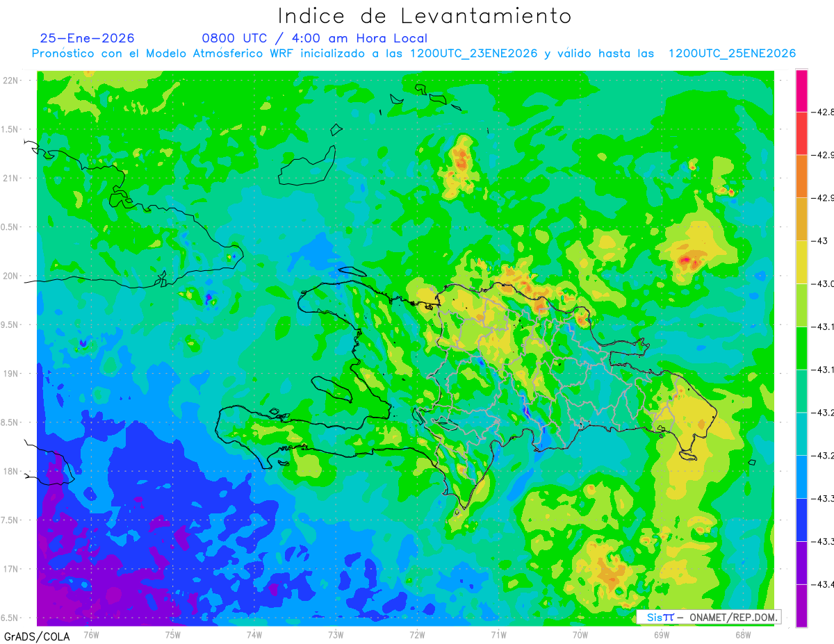
Task: Select the date label "25-Ene-2026"
Action: point(87,38)
